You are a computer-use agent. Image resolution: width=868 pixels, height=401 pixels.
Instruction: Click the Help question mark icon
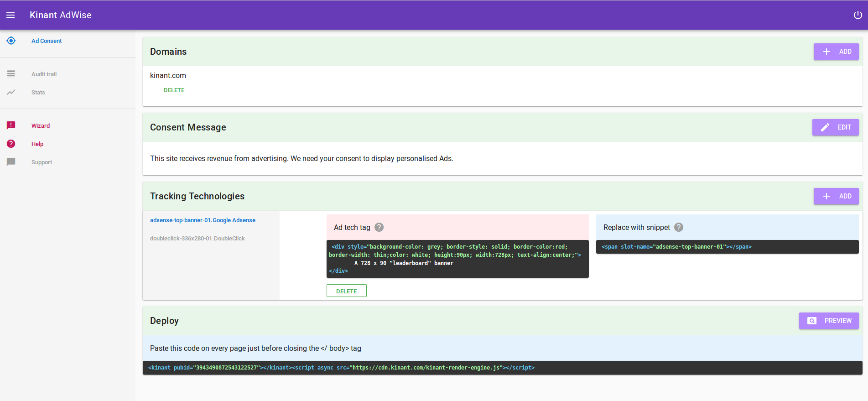[x=11, y=144]
